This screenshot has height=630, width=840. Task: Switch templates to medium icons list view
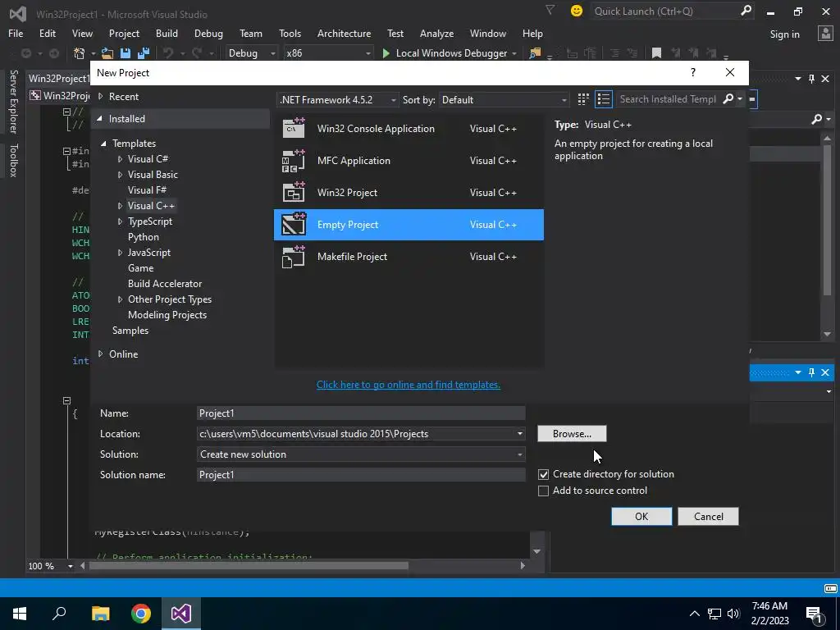603,99
